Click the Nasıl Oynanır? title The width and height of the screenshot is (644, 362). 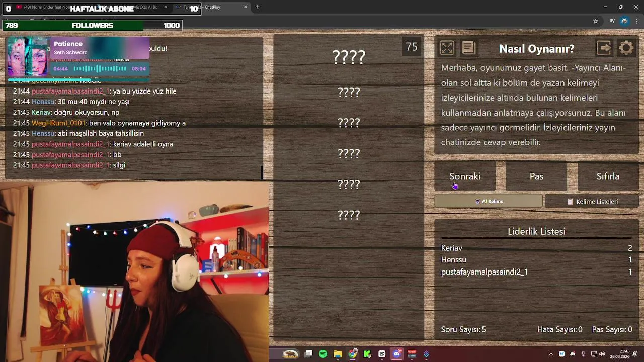(x=536, y=49)
